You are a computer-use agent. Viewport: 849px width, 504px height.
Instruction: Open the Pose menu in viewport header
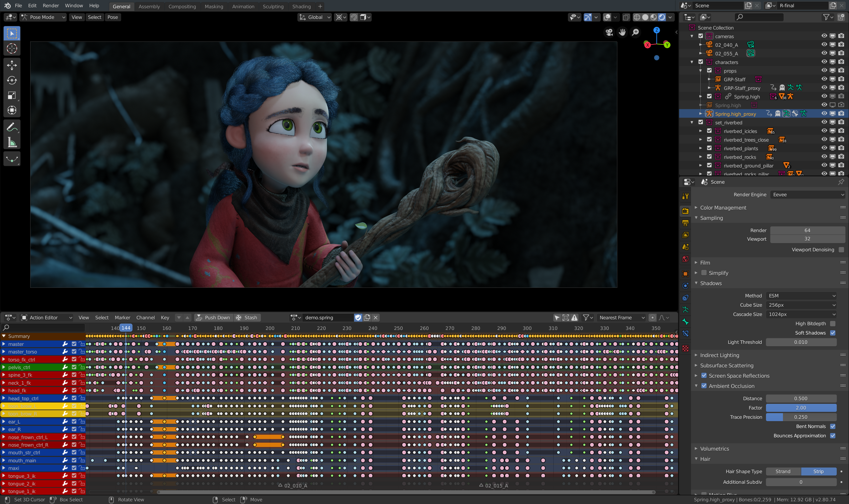[x=113, y=17]
